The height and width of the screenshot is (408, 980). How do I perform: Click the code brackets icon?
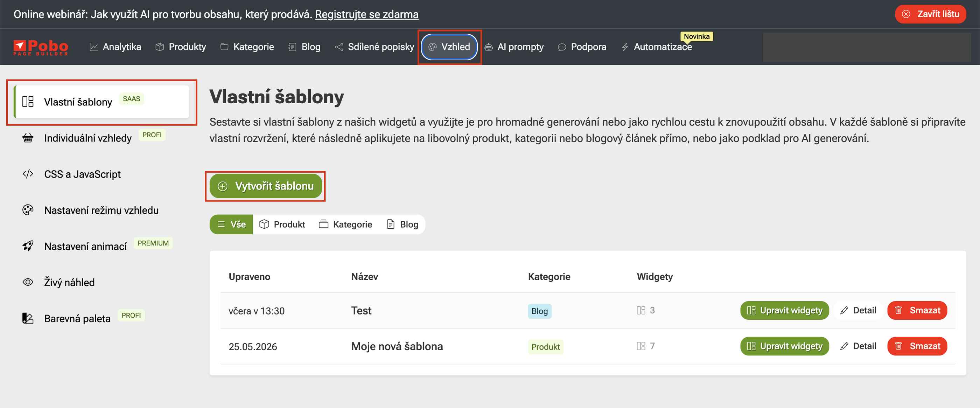point(28,174)
